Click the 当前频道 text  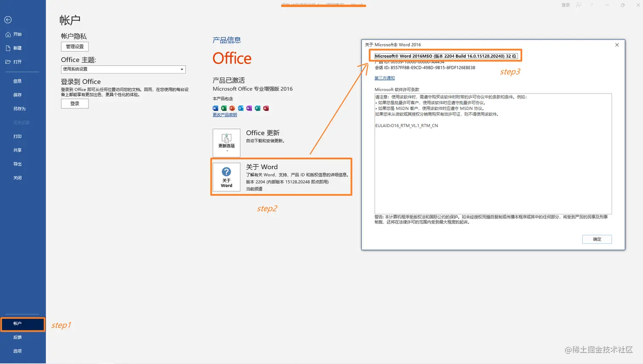click(254, 189)
